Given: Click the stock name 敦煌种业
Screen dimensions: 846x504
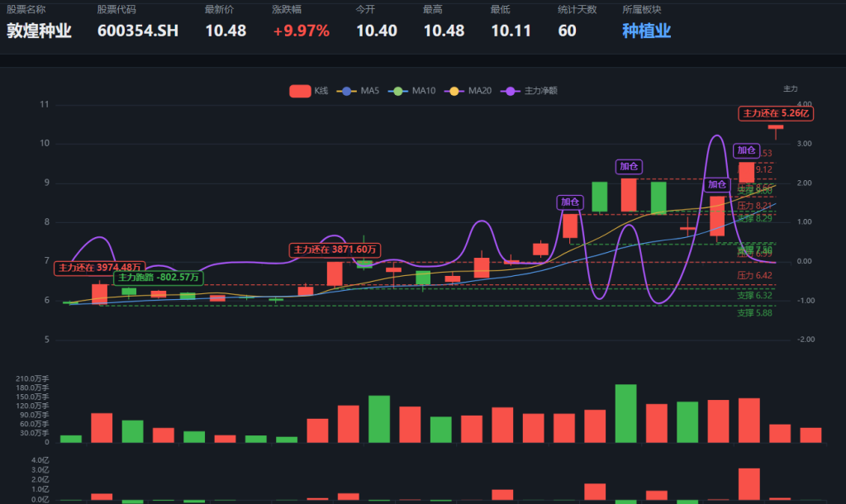Looking at the screenshot, I should point(39,31).
